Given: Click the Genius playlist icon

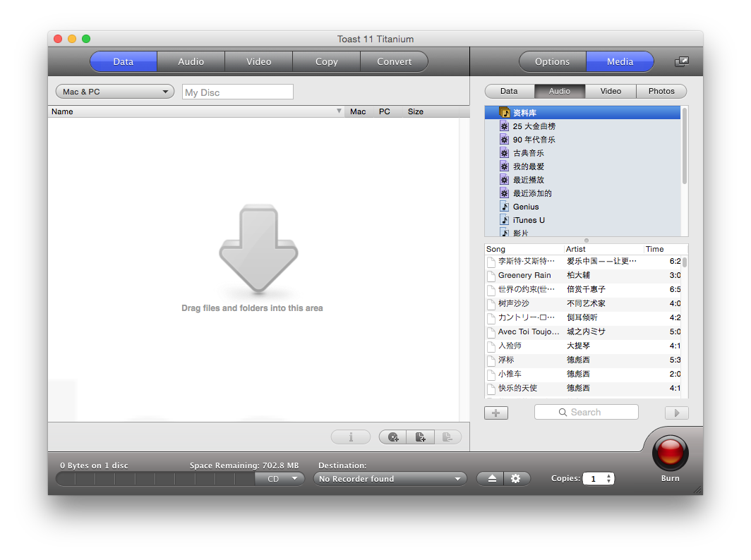Looking at the screenshot, I should coord(505,207).
